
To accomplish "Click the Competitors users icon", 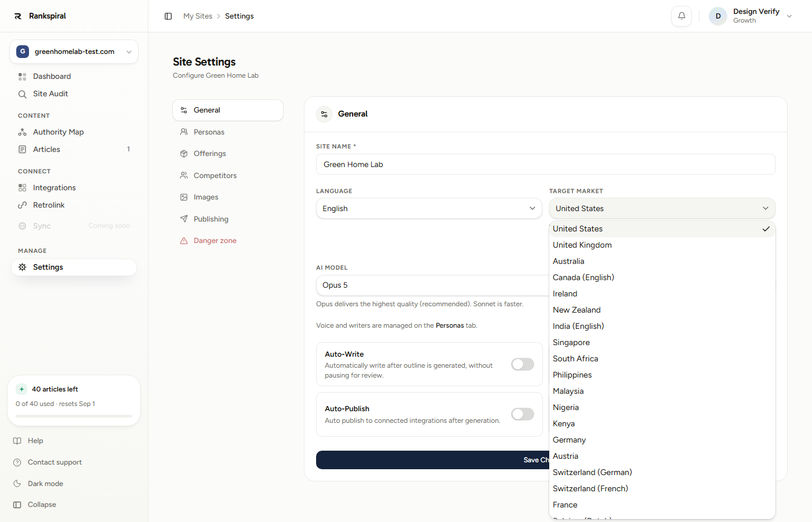I will click(x=184, y=176).
